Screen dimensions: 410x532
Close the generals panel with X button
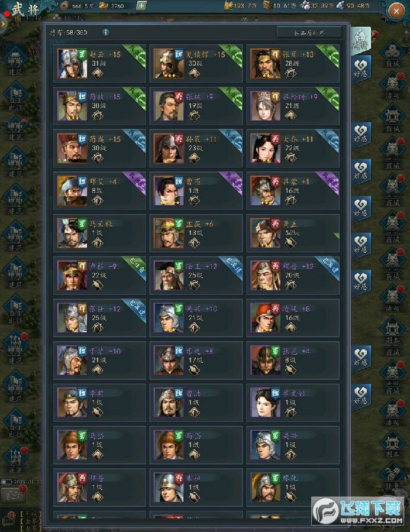[x=396, y=11]
